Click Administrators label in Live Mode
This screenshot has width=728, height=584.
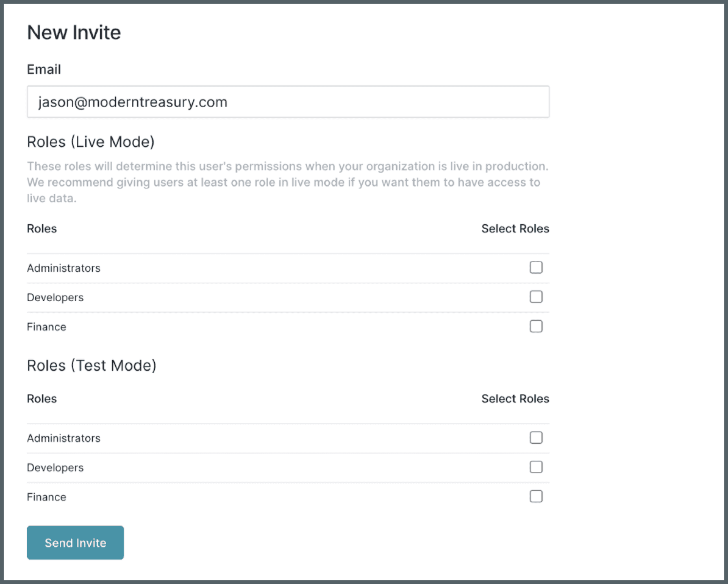(63, 268)
